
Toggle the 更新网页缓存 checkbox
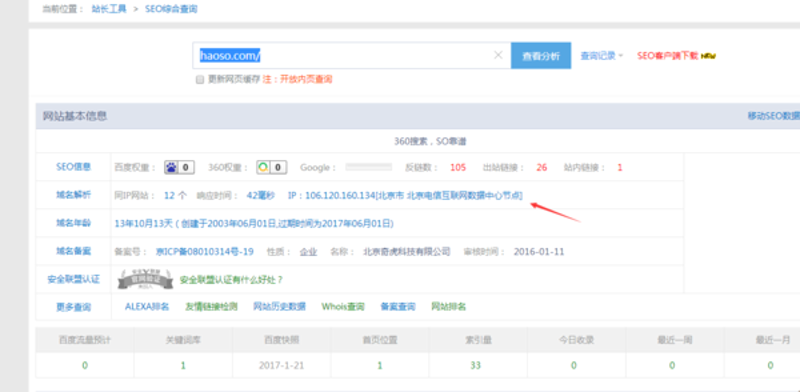(x=201, y=80)
